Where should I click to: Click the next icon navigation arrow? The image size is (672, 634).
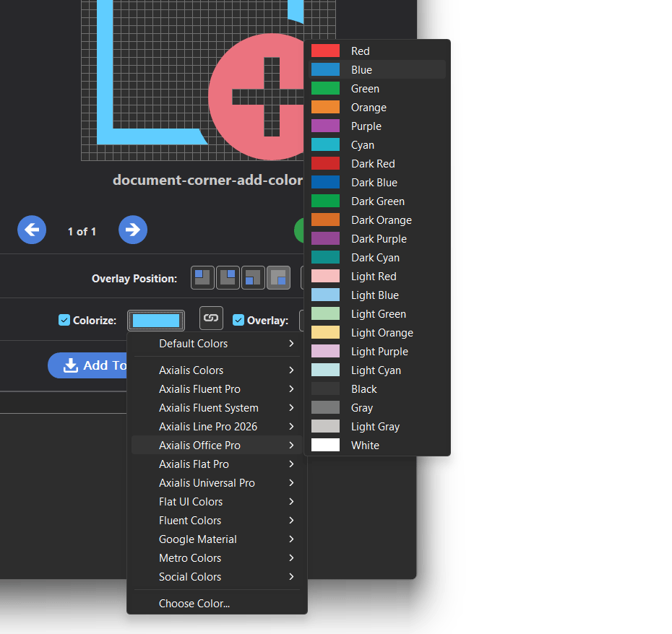coord(133,230)
